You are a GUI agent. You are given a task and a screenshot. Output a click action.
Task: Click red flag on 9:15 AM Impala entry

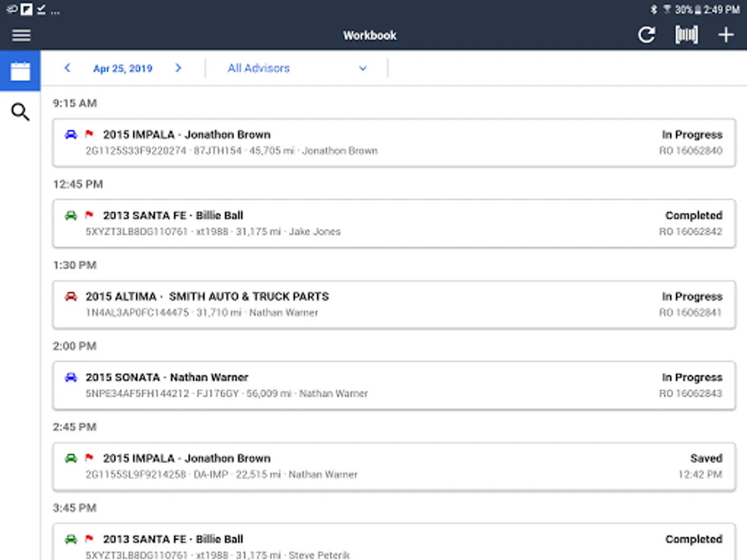coord(89,134)
